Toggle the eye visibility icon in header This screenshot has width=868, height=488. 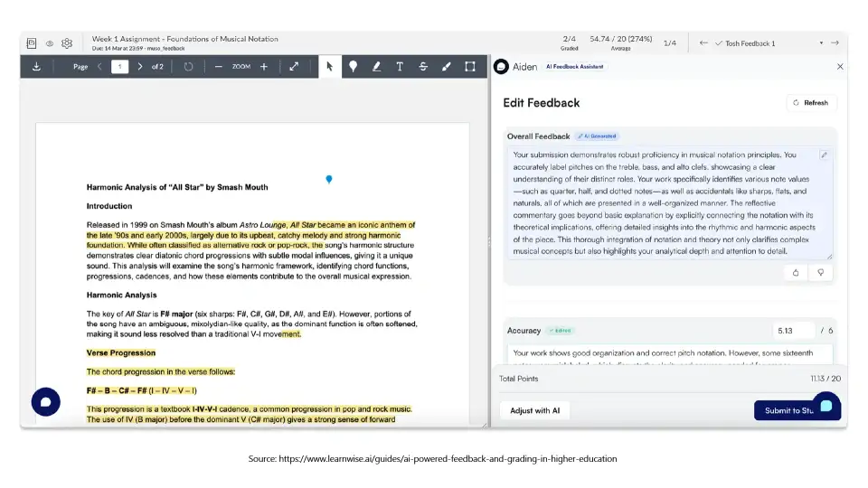click(50, 42)
